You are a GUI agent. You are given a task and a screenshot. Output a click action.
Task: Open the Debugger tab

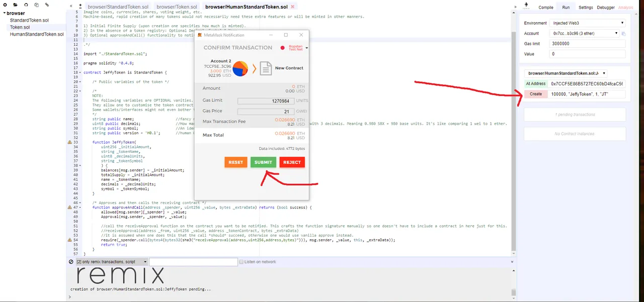coord(606,8)
